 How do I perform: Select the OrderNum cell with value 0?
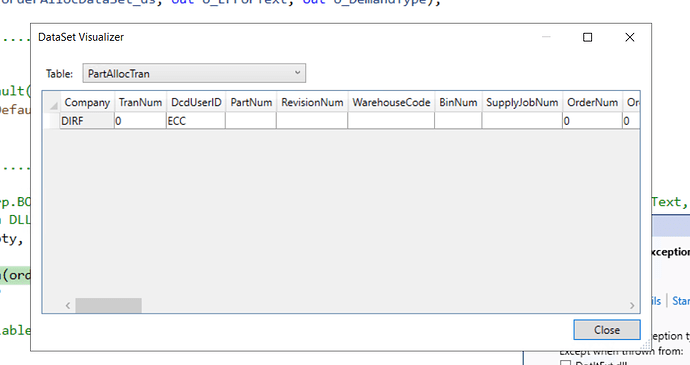pyautogui.click(x=592, y=121)
